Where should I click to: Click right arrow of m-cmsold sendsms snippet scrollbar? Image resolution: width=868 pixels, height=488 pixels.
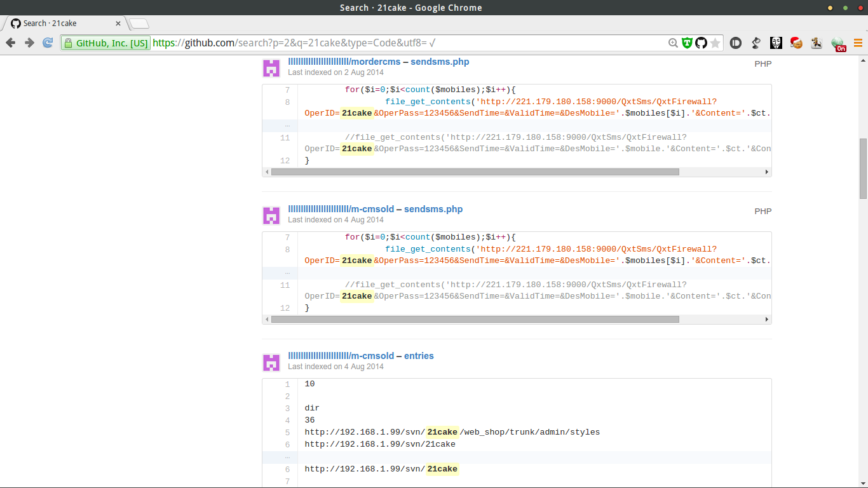click(x=767, y=319)
